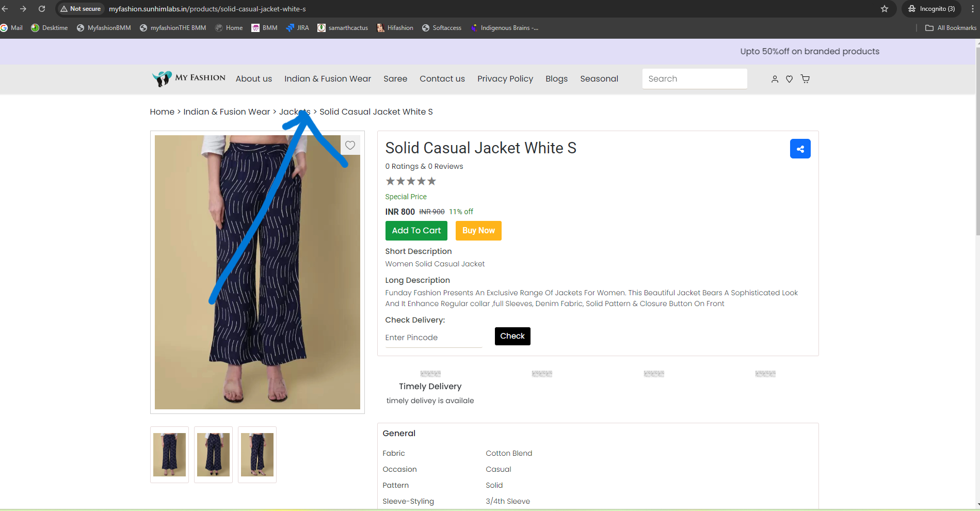The image size is (980, 511).
Task: Open the Softaccess bookmark
Action: click(442, 28)
